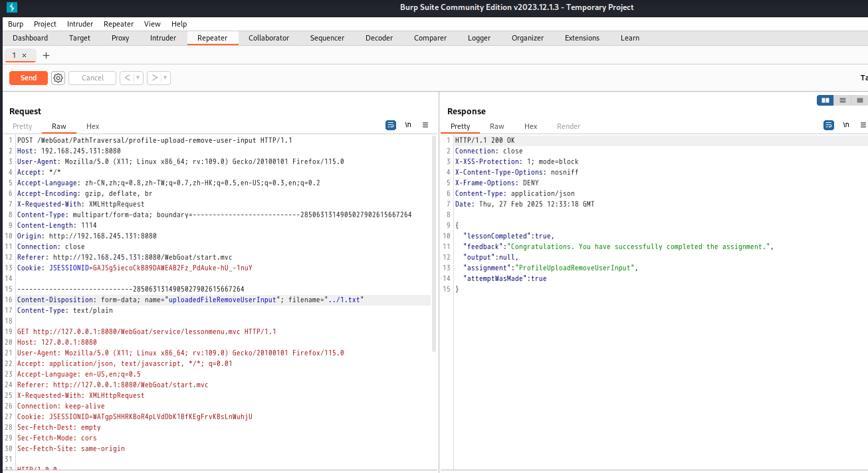Switch to the Dashboard tab

click(31, 38)
